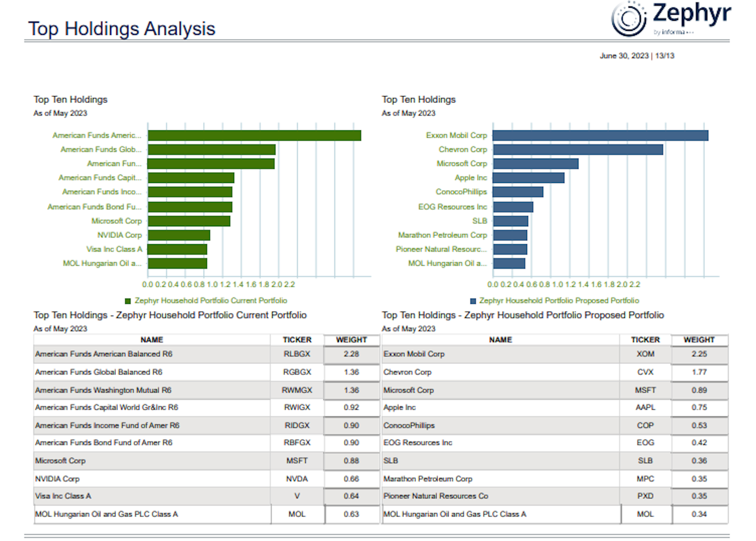Click the WEIGHT header in Current Portfolio table
756x541 pixels.
(x=351, y=340)
